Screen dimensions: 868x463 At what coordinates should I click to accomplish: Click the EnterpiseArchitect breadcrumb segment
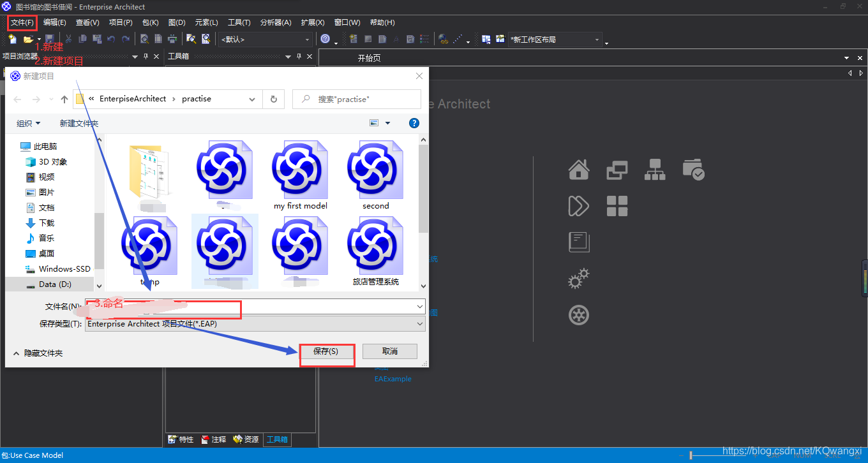tap(133, 99)
